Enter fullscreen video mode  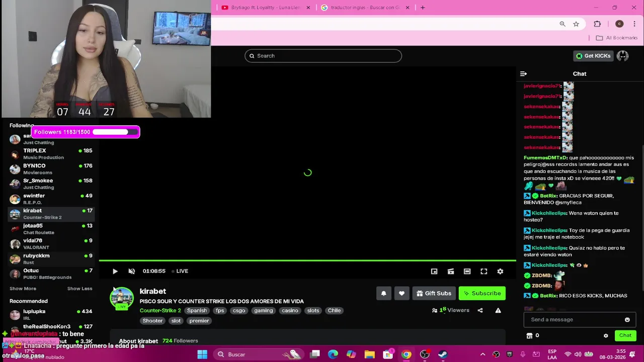[484, 271]
